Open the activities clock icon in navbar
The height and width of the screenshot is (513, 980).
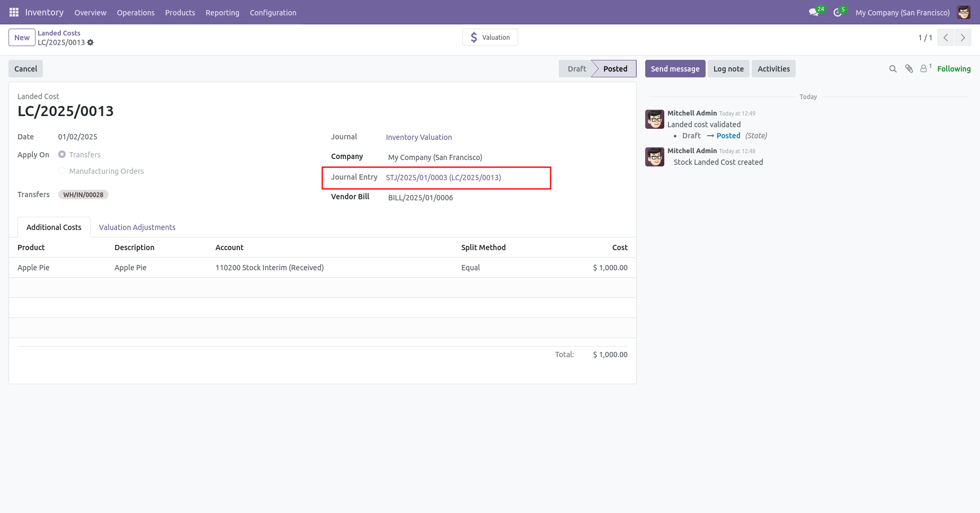[x=838, y=12]
